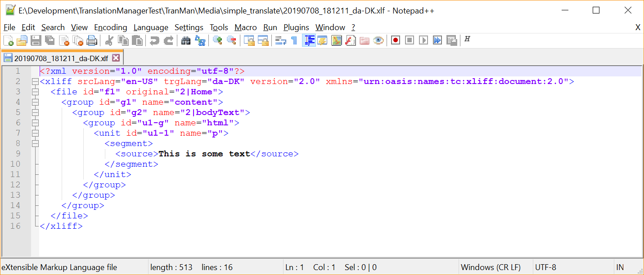
Task: Click the Windows (CR LF) status field
Action: click(x=495, y=267)
